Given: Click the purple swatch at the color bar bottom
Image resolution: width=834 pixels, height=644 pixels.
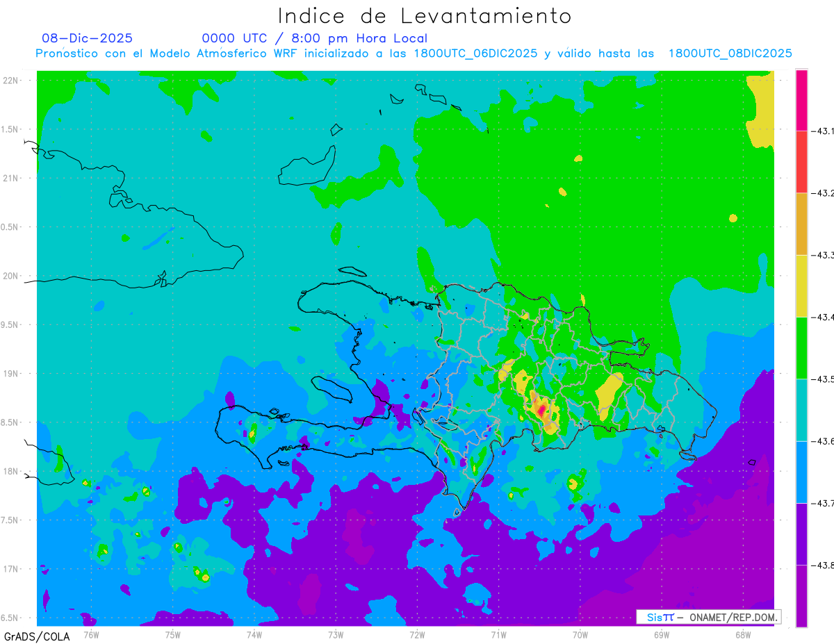Looking at the screenshot, I should pos(801,595).
